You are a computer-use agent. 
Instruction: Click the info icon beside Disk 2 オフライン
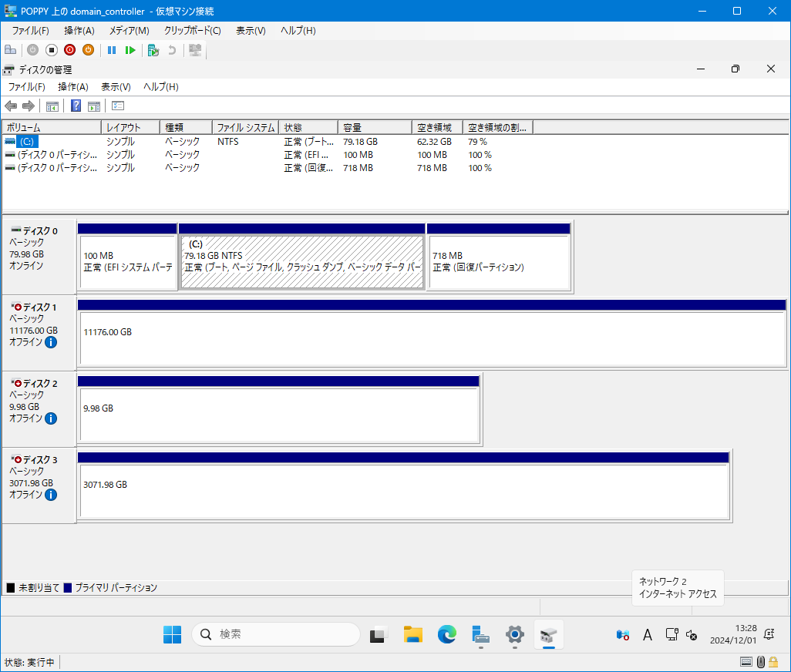(x=51, y=418)
